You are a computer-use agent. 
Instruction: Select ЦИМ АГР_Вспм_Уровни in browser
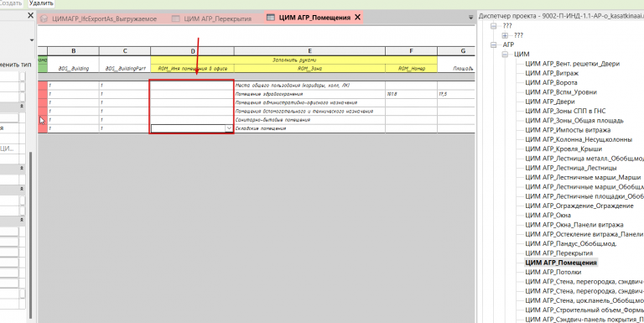click(x=561, y=92)
